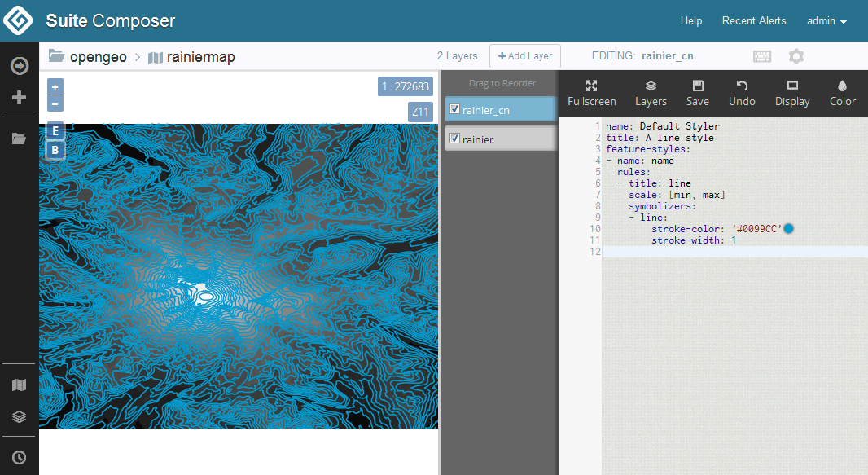
Task: Undo the last style change
Action: click(742, 93)
